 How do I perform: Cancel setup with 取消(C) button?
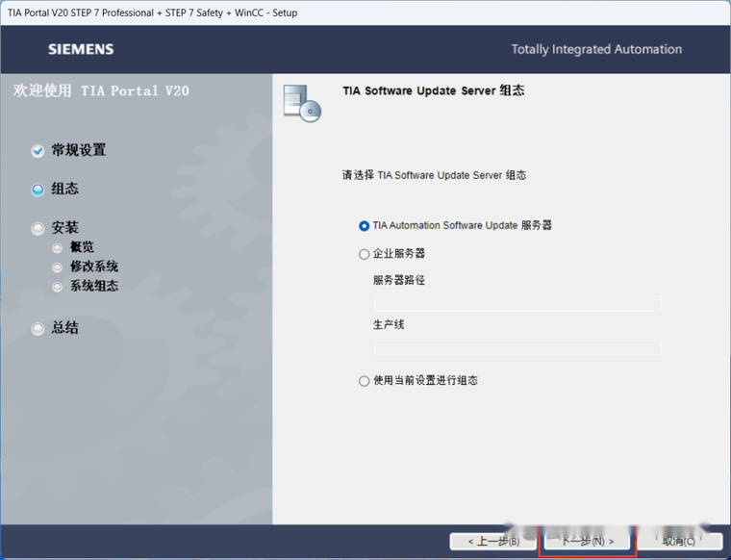pyautogui.click(x=679, y=542)
